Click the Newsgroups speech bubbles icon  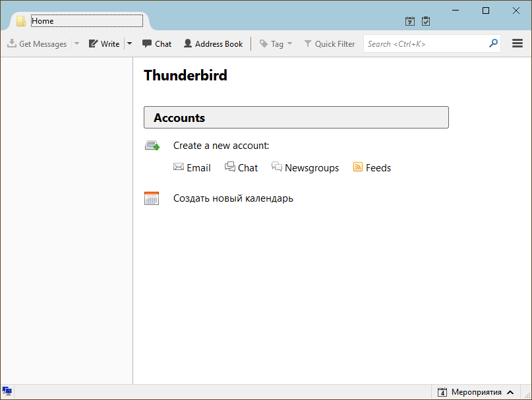point(276,166)
